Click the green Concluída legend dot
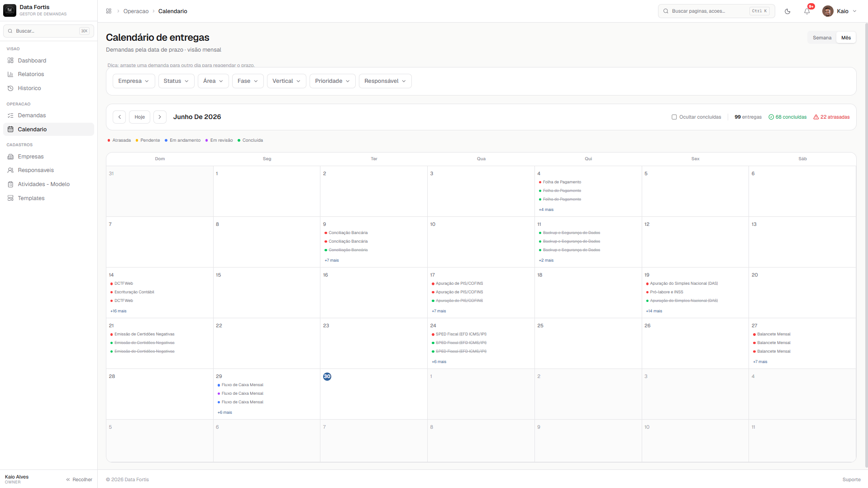 point(239,140)
